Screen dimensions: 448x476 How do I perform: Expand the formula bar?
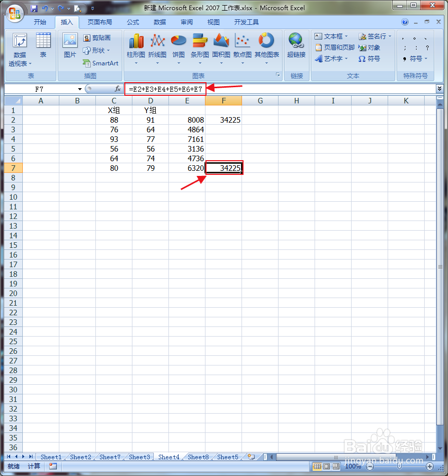(x=439, y=88)
